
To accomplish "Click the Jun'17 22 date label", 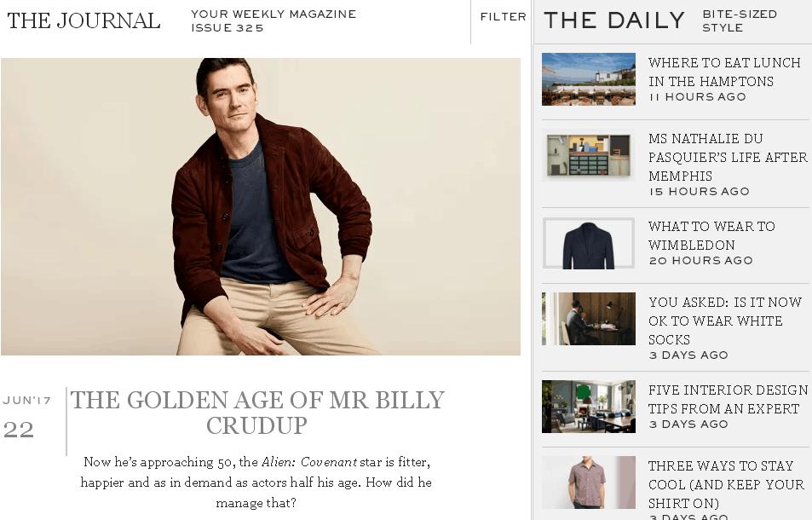I will (x=27, y=417).
